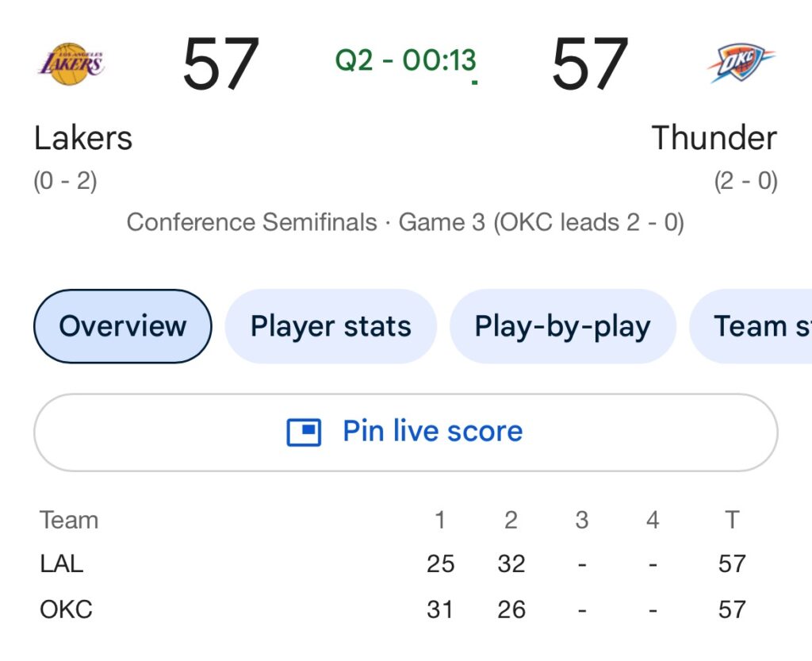Click the Thunder team name
The height and width of the screenshot is (661, 812).
pos(714,138)
